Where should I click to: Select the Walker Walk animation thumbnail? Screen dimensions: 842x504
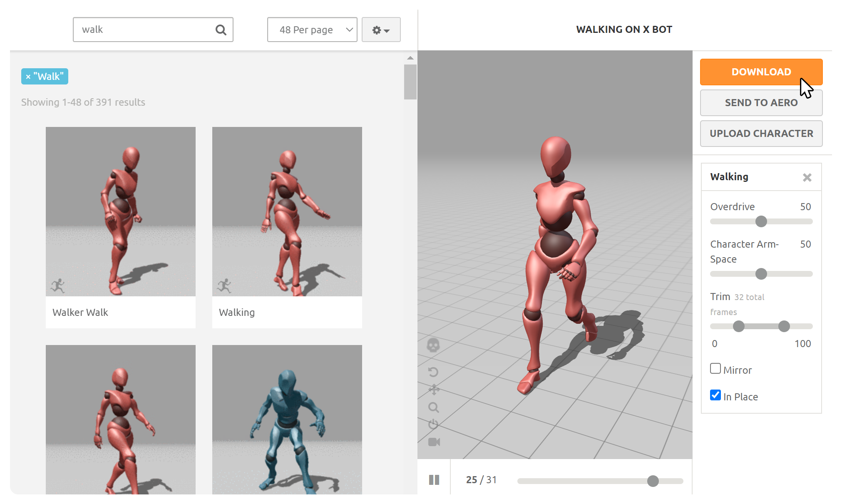[121, 211]
